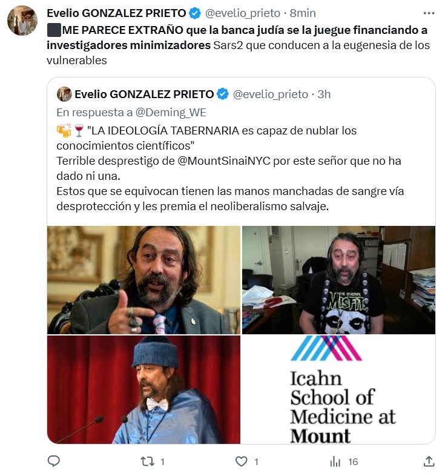View photo of man in blue hat
The height and width of the screenshot is (476, 448).
coord(143,389)
